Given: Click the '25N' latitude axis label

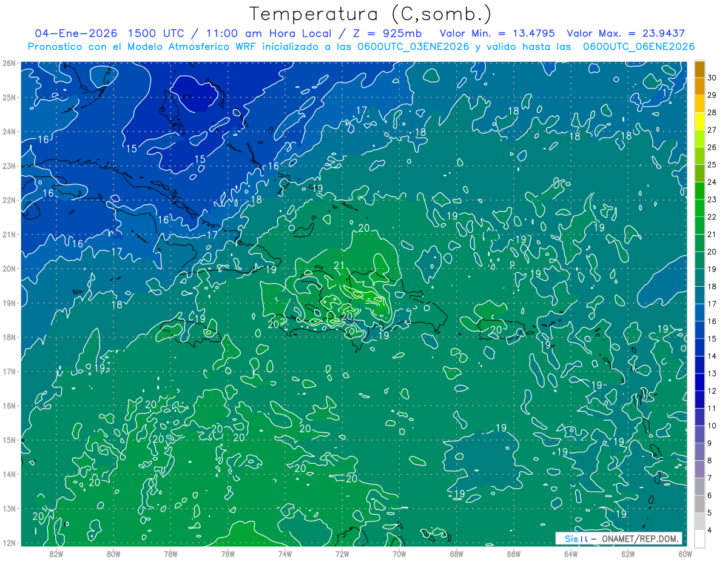Looking at the screenshot, I should point(9,97).
